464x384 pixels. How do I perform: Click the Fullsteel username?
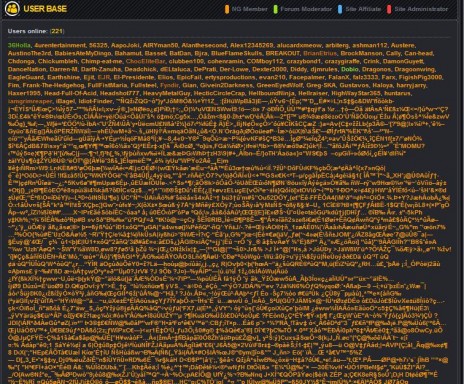[x=143, y=85]
